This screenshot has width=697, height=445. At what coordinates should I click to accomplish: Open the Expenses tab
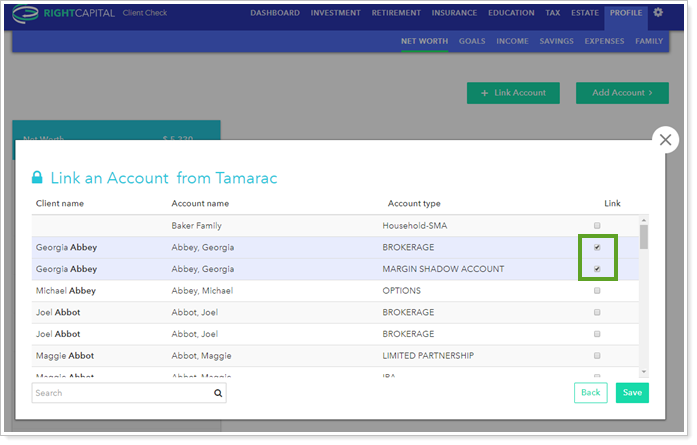click(604, 41)
